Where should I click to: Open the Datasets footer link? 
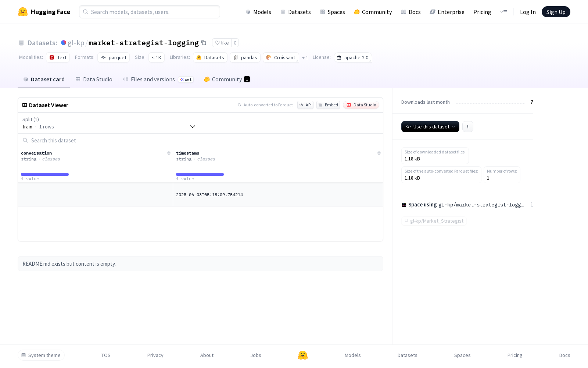(x=408, y=355)
